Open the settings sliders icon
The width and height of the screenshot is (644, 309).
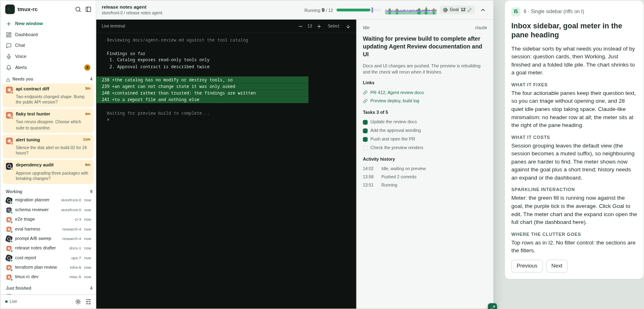(x=88, y=302)
